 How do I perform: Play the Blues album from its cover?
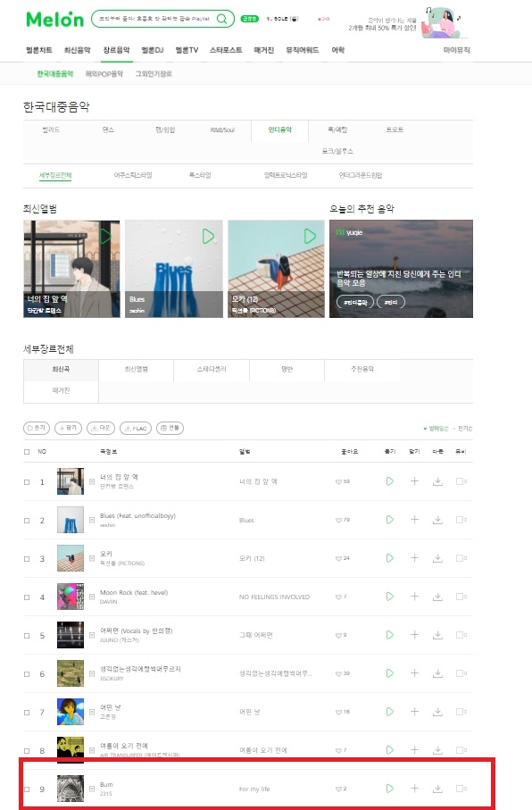pyautogui.click(x=208, y=237)
